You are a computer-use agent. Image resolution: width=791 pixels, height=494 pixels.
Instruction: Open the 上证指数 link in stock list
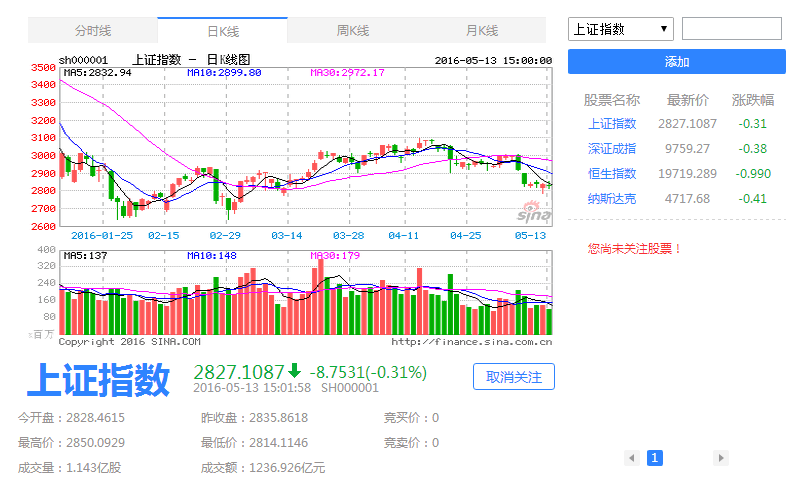coord(612,124)
